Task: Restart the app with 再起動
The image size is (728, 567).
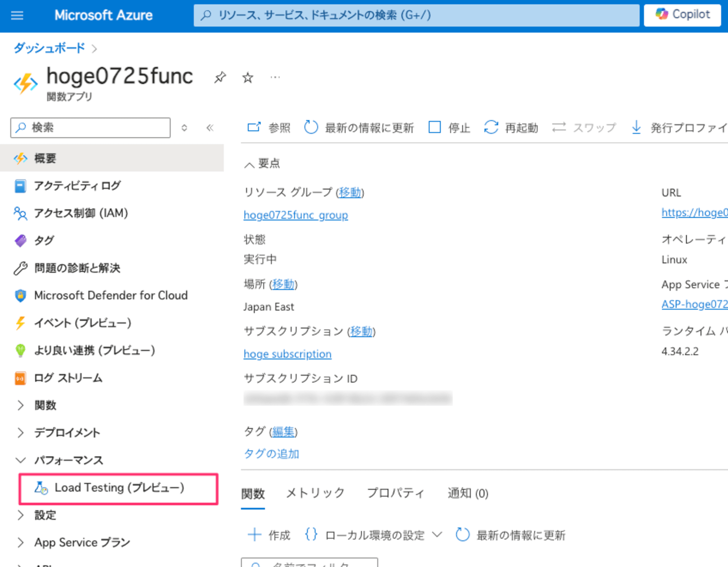Action: (511, 128)
